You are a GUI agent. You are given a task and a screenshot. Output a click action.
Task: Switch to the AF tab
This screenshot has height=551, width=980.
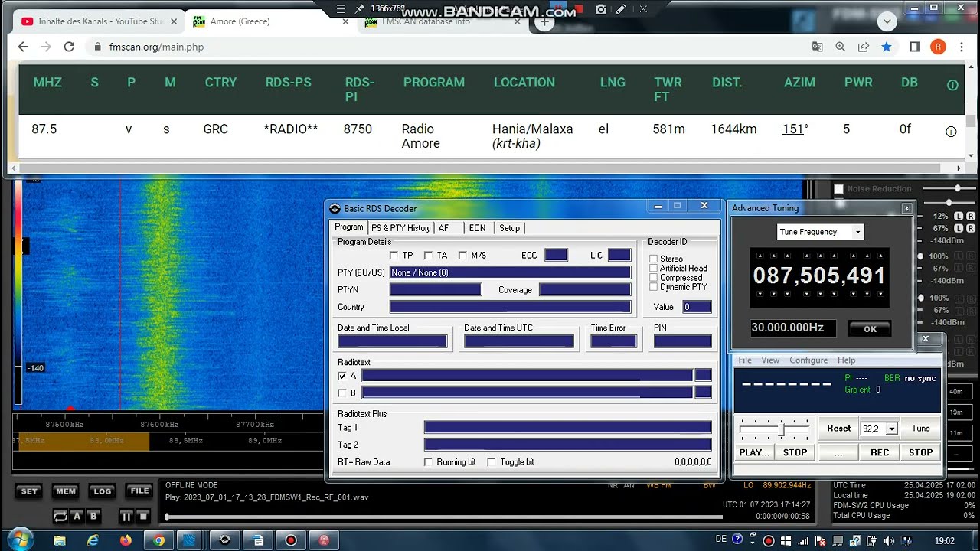click(444, 228)
